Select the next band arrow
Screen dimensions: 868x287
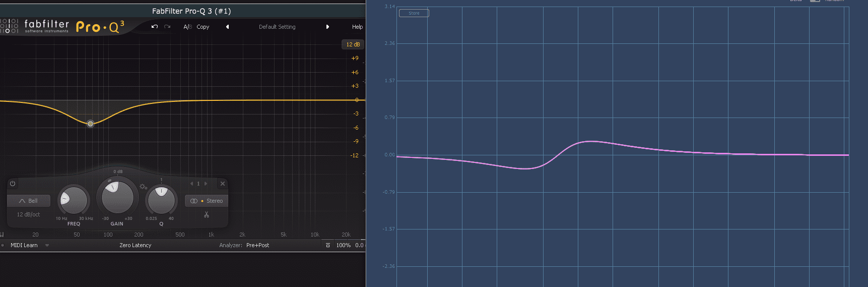[x=206, y=184]
